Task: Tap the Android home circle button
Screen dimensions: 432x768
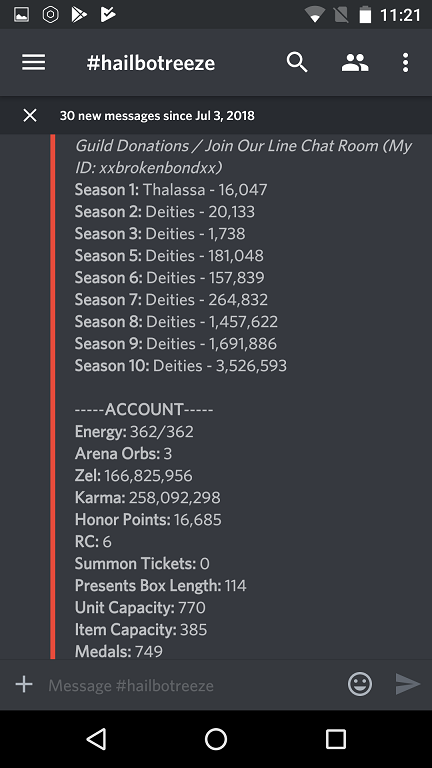Action: click(x=216, y=739)
